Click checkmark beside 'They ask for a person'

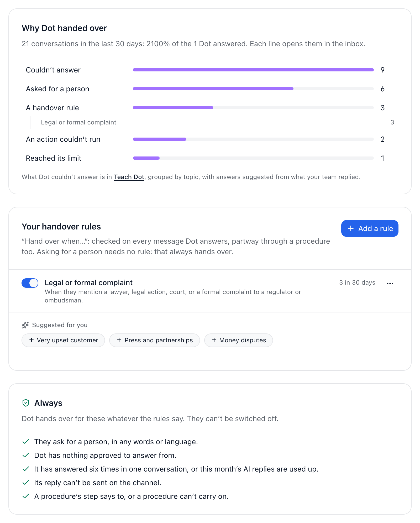point(26,442)
